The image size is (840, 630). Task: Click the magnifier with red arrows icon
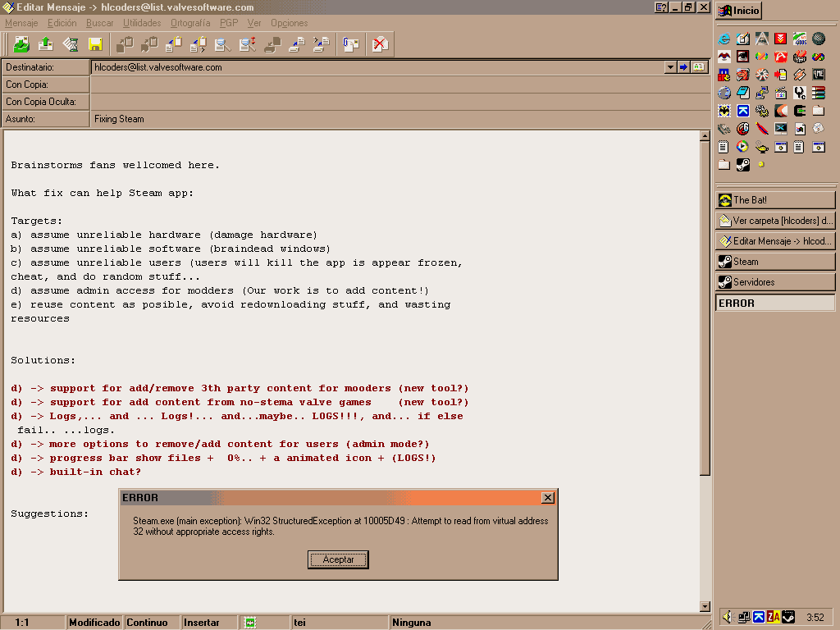click(x=248, y=44)
